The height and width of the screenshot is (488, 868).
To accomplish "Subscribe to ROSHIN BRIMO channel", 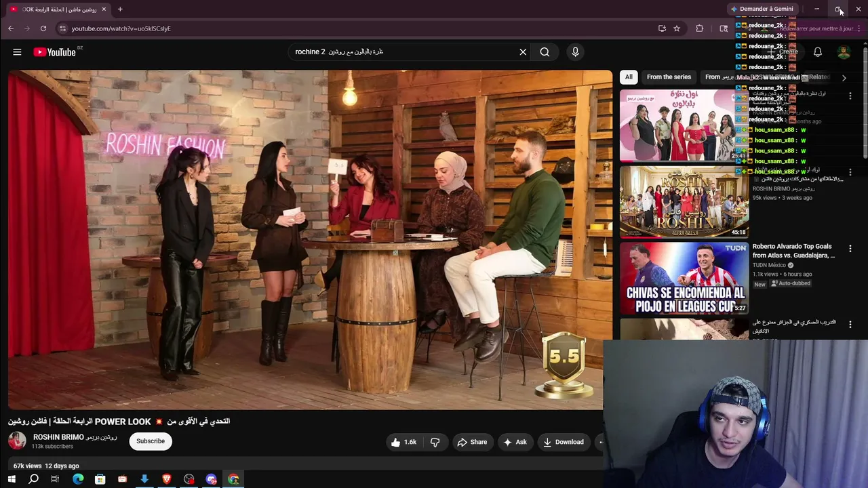I will [x=151, y=441].
